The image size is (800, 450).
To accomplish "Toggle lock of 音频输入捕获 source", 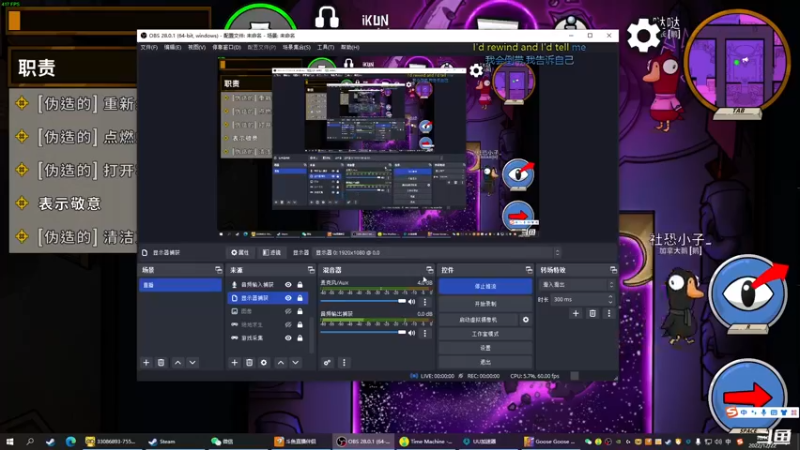I will [x=300, y=285].
